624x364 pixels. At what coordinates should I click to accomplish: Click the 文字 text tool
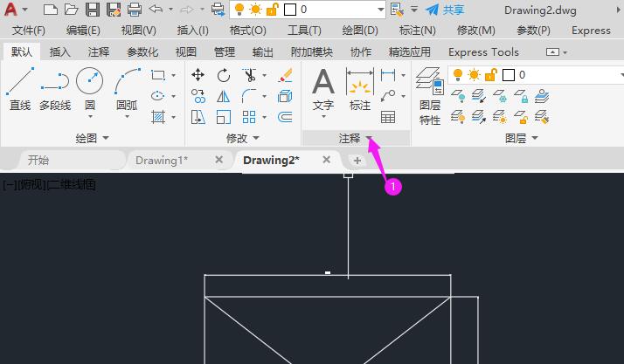point(323,89)
